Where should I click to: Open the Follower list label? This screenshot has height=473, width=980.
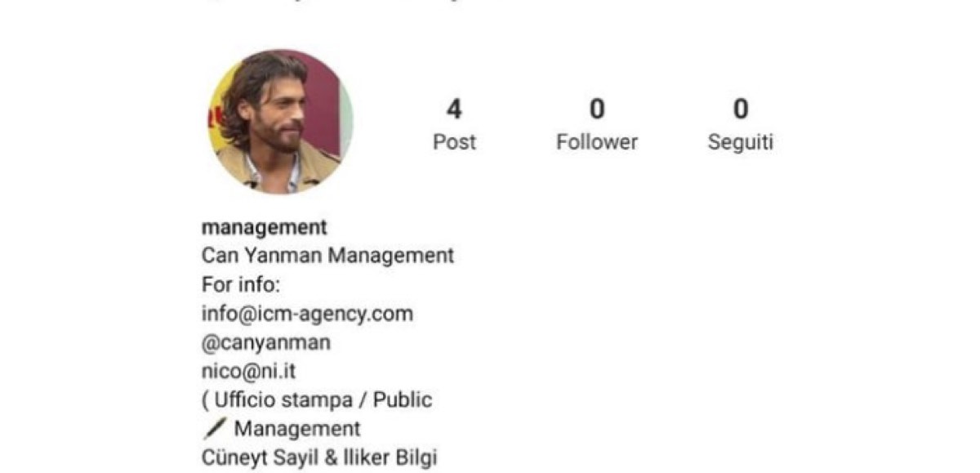click(x=597, y=142)
